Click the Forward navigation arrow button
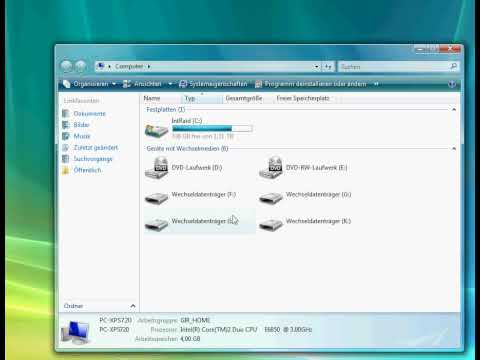This screenshot has height=360, width=480. tap(80, 66)
